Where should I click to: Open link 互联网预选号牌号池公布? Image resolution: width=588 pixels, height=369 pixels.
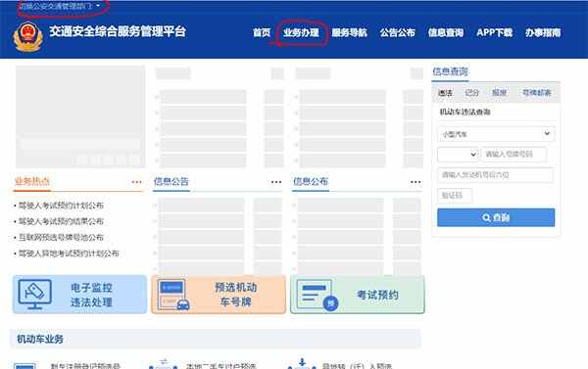pyautogui.click(x=61, y=237)
